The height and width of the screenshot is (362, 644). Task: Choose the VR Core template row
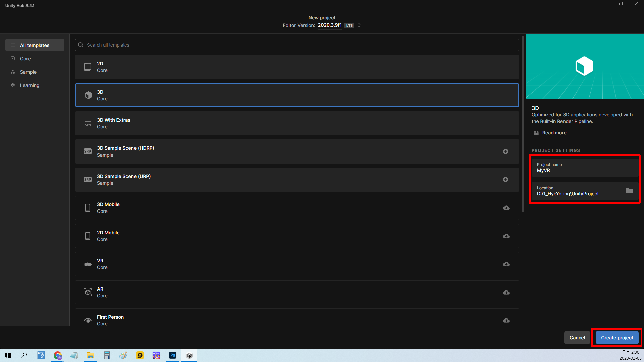click(x=297, y=264)
